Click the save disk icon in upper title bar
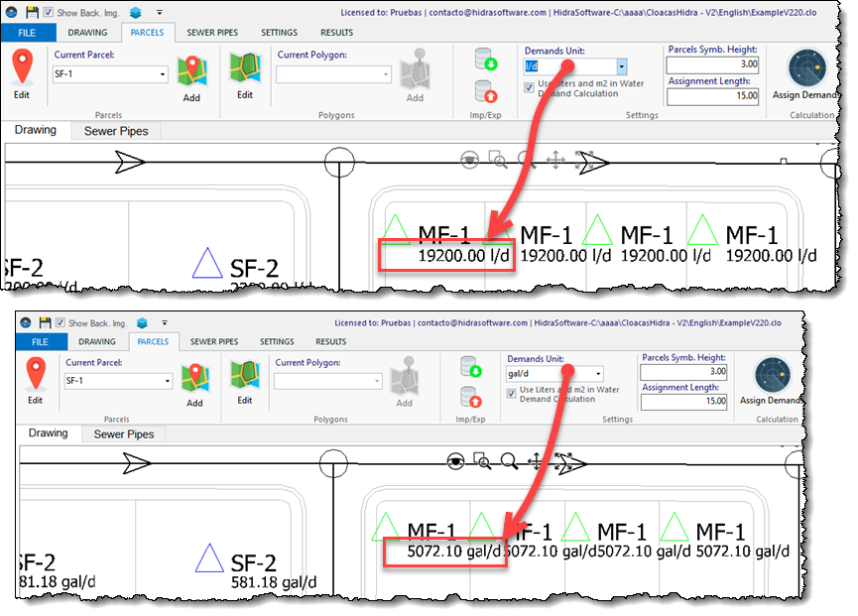Viewport: 858px width, 616px height. point(32,12)
